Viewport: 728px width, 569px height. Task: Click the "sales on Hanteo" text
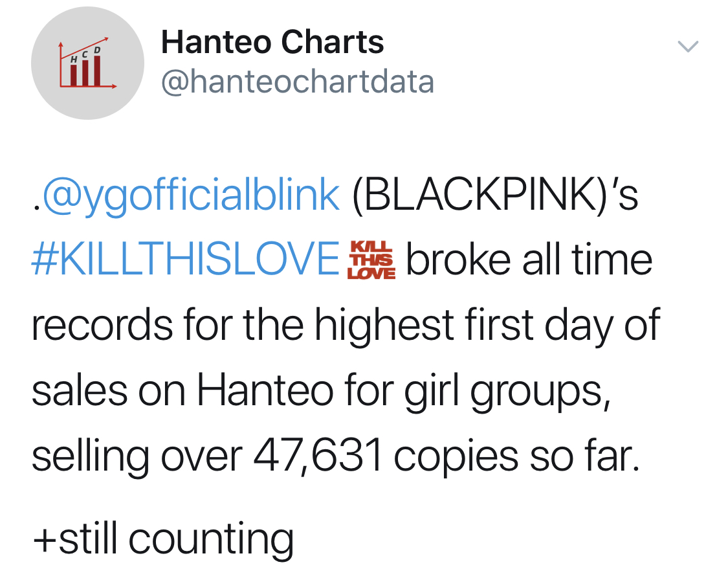pos(182,390)
